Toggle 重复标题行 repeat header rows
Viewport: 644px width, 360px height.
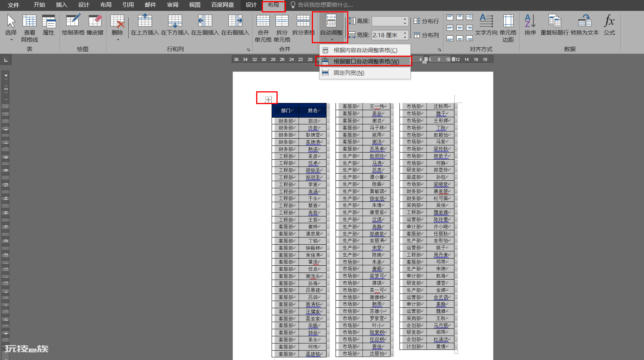pos(554,26)
